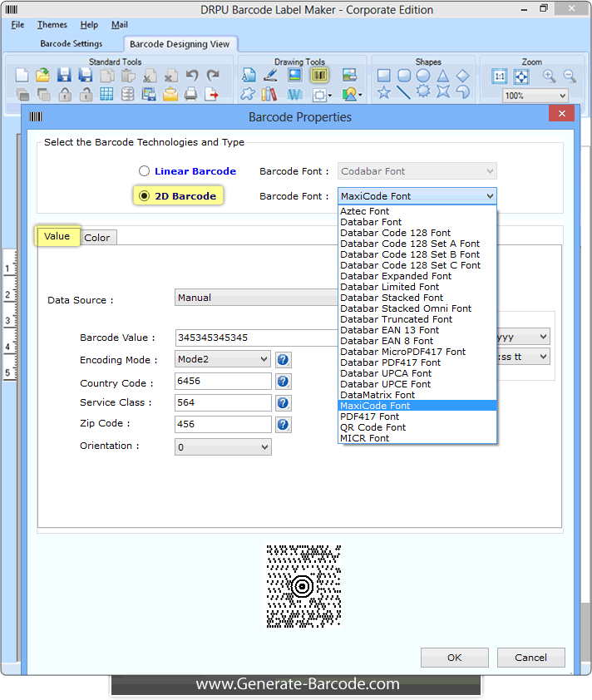Screen dimensions: 592x700
Task: Click the New document icon
Action: click(22, 76)
